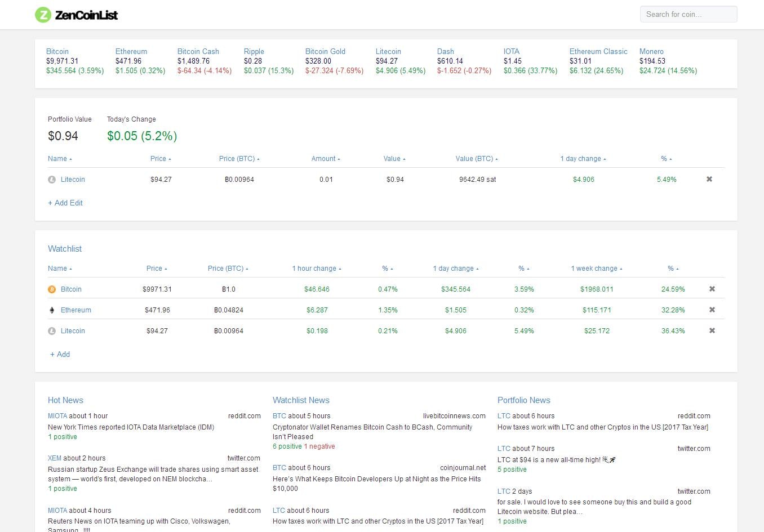Open the Hot News heading

tap(65, 400)
